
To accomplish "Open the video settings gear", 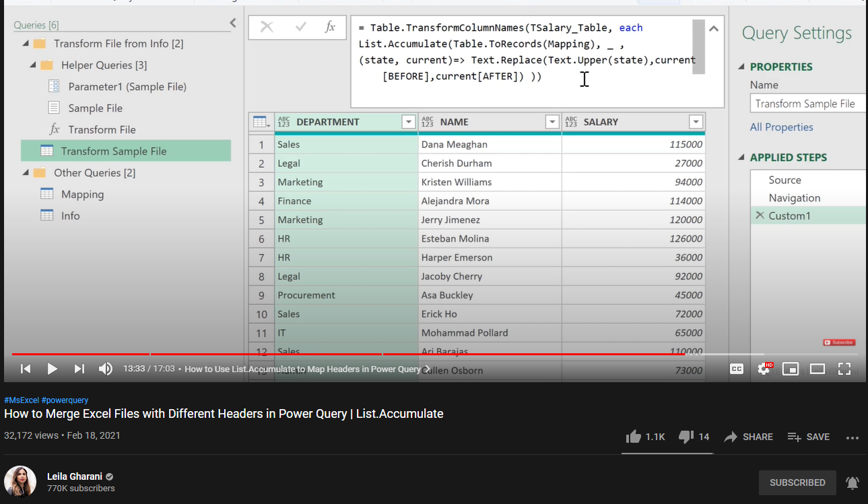I will [x=764, y=369].
